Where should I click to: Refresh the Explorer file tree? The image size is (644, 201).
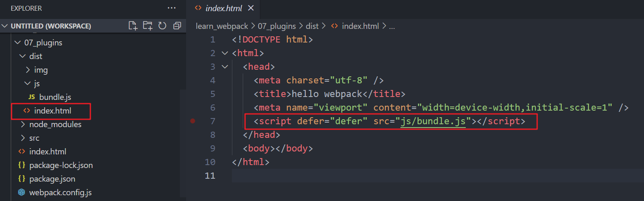click(163, 26)
